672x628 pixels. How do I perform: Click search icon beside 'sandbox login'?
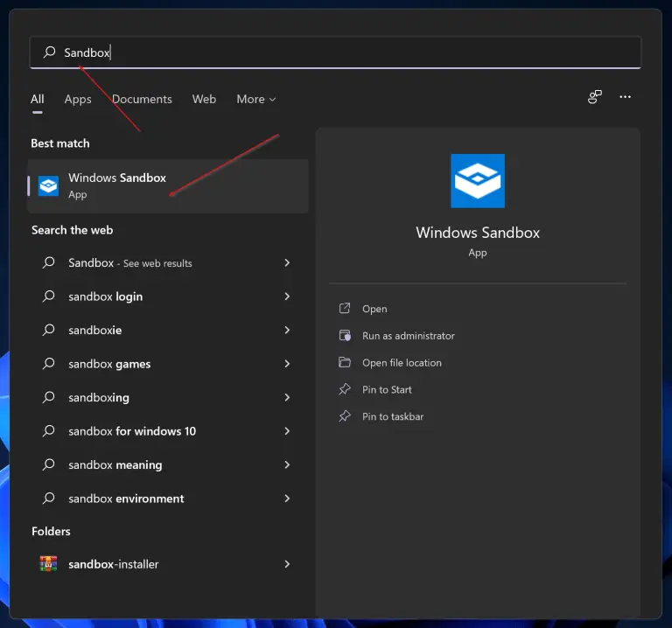(x=48, y=296)
